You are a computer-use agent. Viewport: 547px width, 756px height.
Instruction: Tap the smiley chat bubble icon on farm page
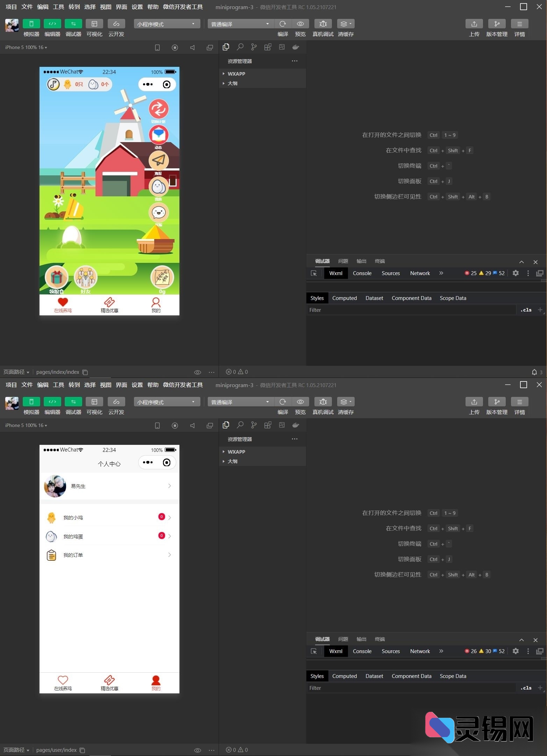point(159,212)
